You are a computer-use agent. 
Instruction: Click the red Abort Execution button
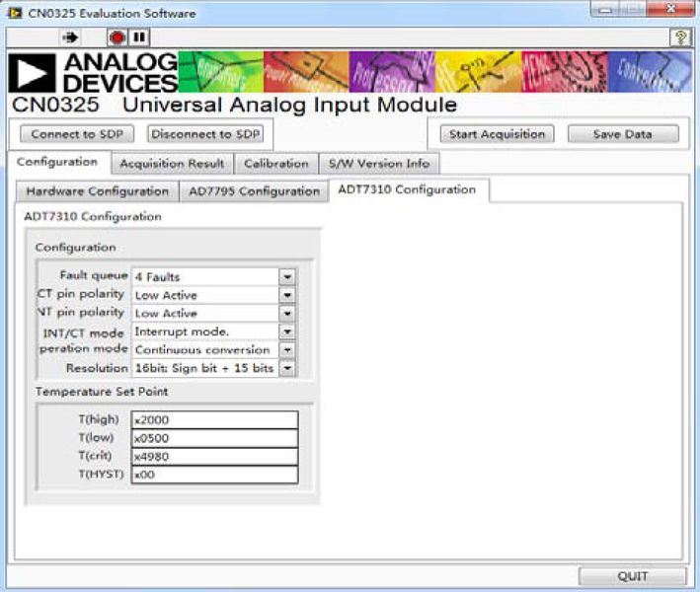click(x=117, y=37)
